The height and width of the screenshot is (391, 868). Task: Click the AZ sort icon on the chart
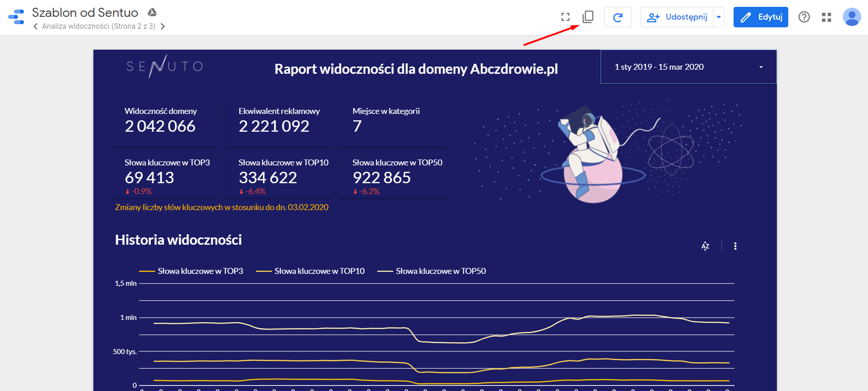(x=705, y=246)
